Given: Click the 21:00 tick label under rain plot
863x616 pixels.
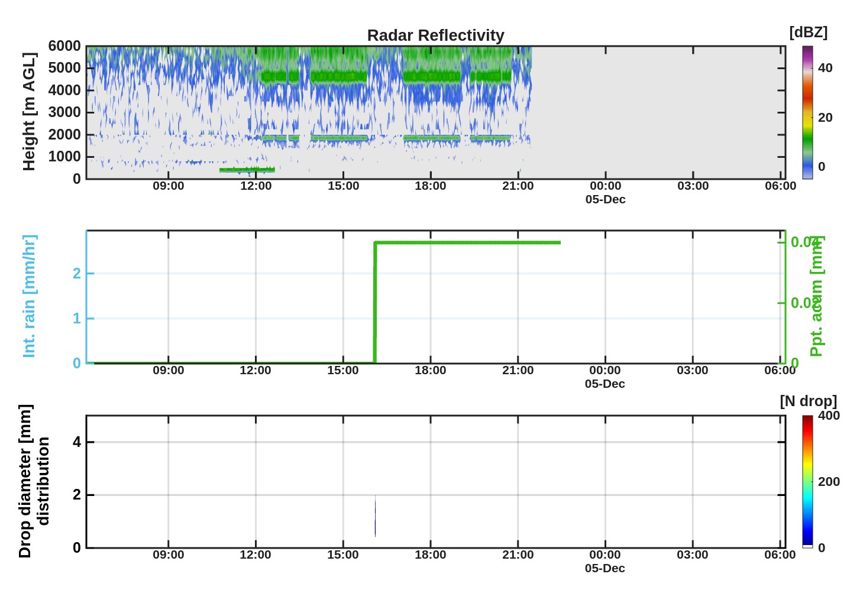Looking at the screenshot, I should (x=518, y=371).
